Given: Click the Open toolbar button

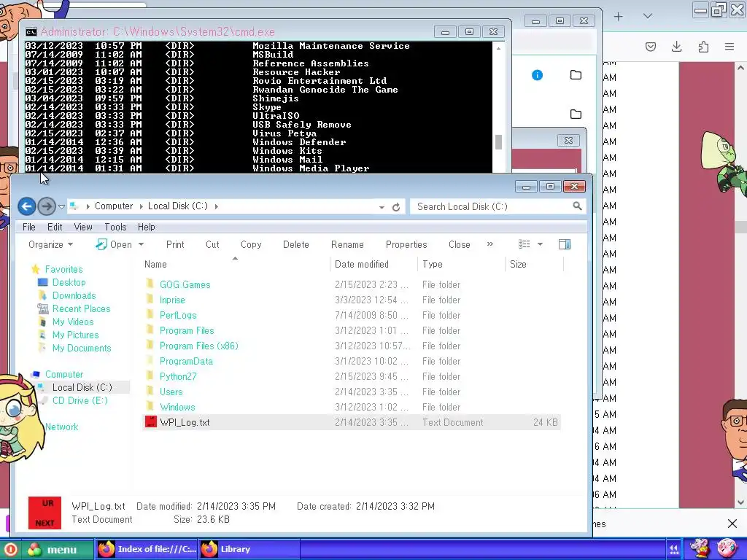Looking at the screenshot, I should 115,245.
